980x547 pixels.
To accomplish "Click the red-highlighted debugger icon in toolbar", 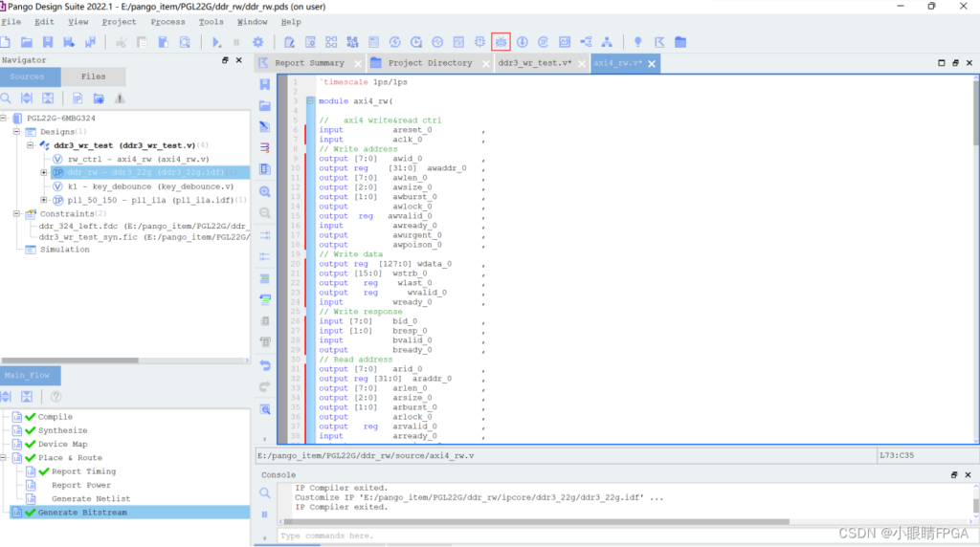I will pyautogui.click(x=501, y=42).
